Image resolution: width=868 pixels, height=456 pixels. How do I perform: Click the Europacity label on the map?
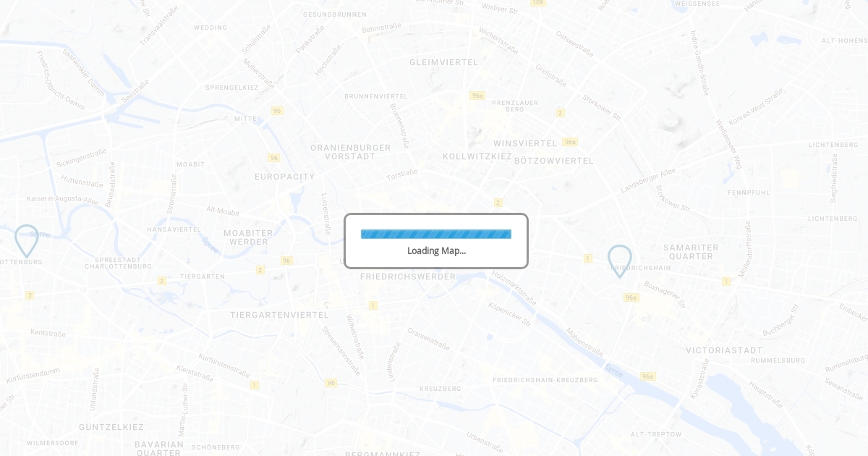285,177
